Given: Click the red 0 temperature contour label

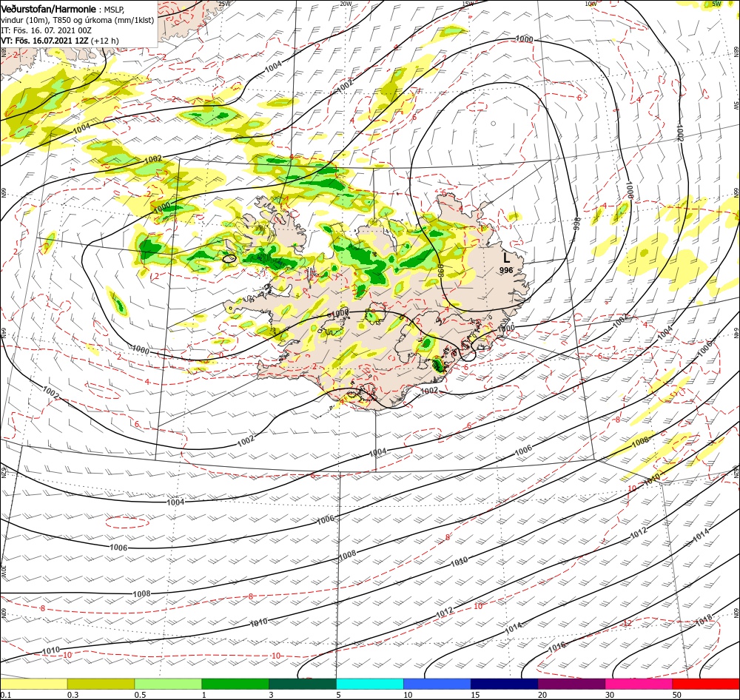Looking at the screenshot, I should (x=221, y=354).
